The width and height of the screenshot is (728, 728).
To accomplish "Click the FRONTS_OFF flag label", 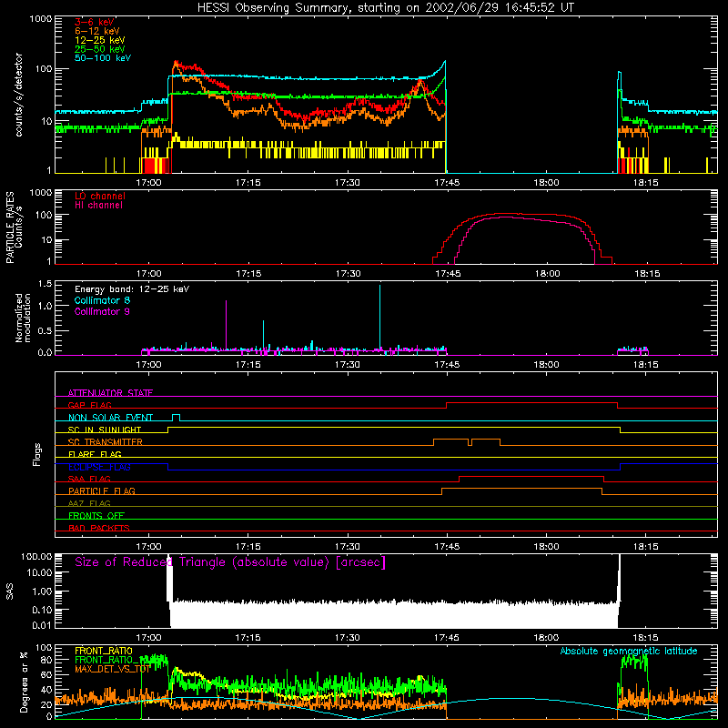I will pyautogui.click(x=96, y=516).
